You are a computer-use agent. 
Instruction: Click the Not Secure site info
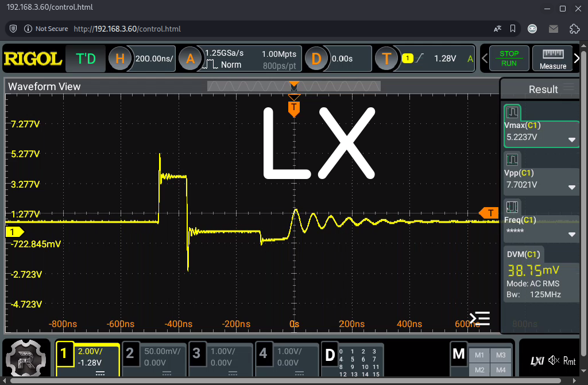tap(46, 29)
